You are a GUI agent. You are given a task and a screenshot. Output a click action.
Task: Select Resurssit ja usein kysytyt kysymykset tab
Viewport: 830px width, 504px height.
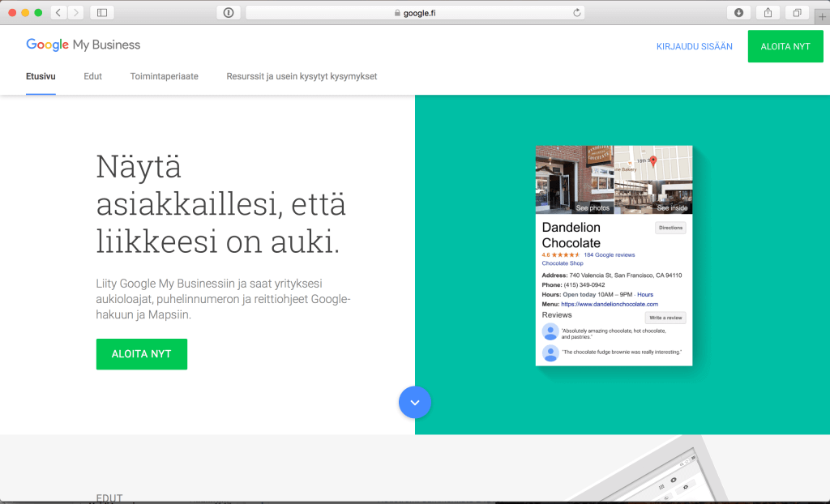(x=302, y=76)
